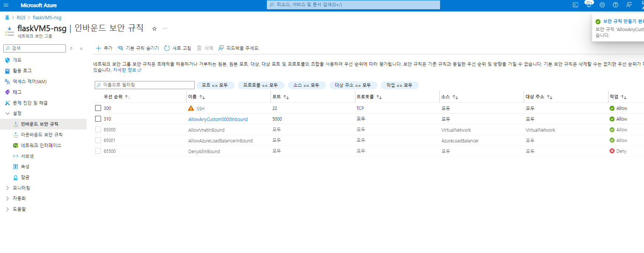This screenshot has width=644, height=253.
Task: Click the SSH rule warning icon
Action: [191, 108]
